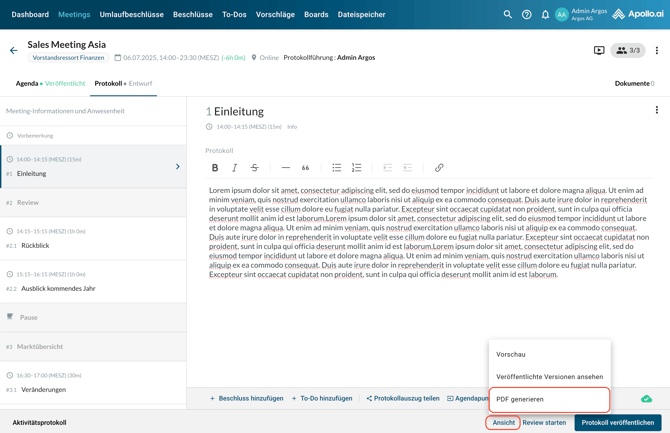Click Beschluss hinzufügen link
The image size is (670, 433).
(x=246, y=398)
